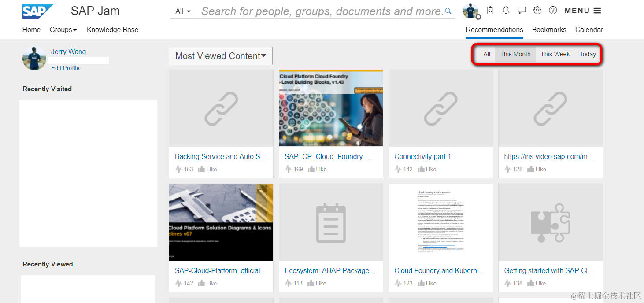This screenshot has width=644, height=303.
Task: Open the Jerry Wang profile link
Action: 68,52
